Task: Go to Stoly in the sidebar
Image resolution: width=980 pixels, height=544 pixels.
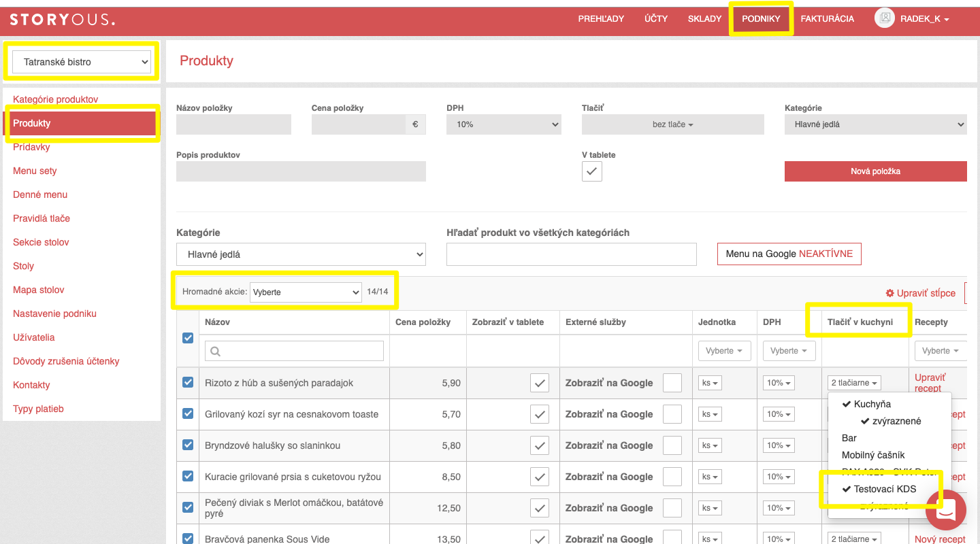Action: 24,266
